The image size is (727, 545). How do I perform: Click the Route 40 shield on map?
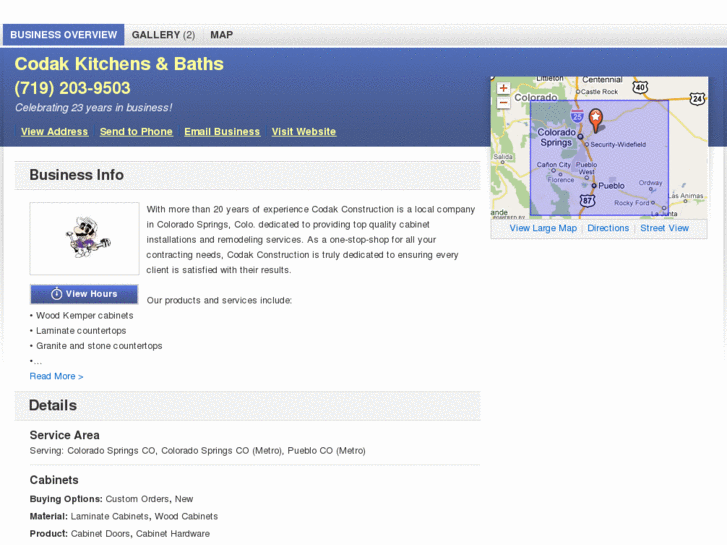pos(640,87)
